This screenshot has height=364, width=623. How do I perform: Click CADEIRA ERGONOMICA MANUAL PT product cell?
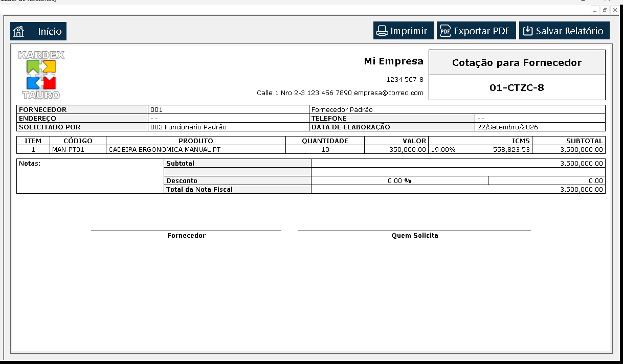[196, 149]
